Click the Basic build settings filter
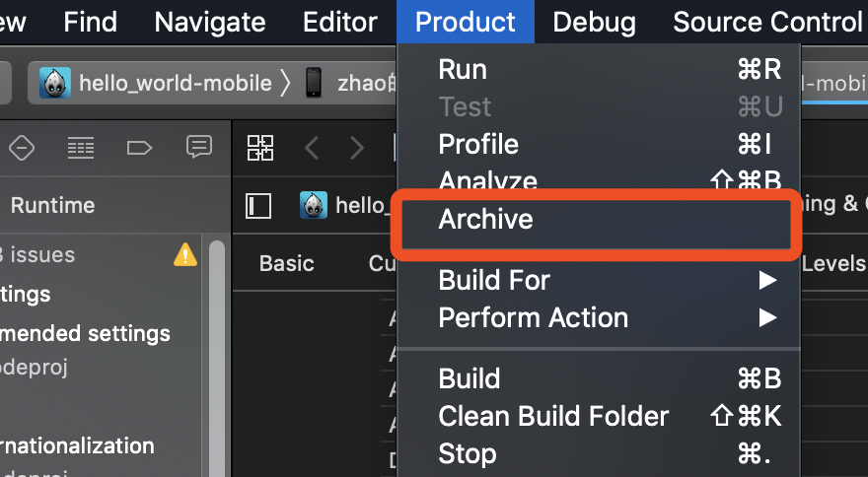The height and width of the screenshot is (477, 868). pyautogui.click(x=286, y=263)
